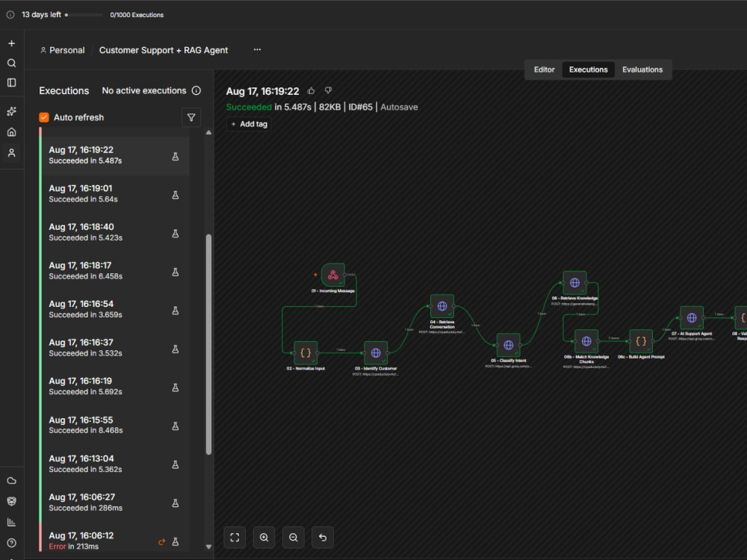Open the Aug 17, 16:06:27 execution
This screenshot has height=560, width=747.
click(114, 503)
